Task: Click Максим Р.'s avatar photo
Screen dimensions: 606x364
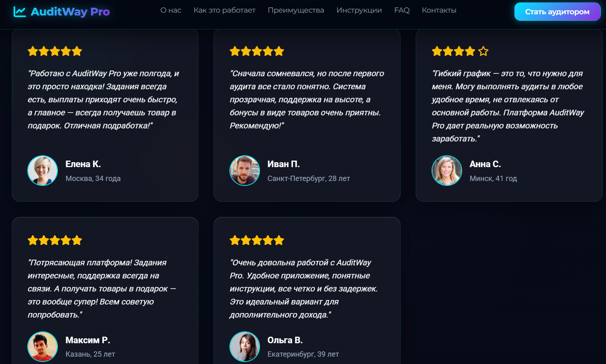Action: pos(43,346)
